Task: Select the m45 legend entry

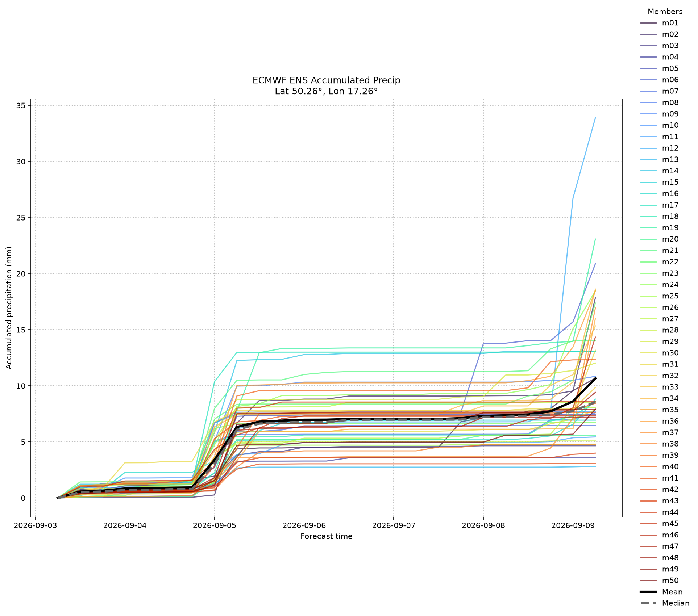Action: pos(659,524)
